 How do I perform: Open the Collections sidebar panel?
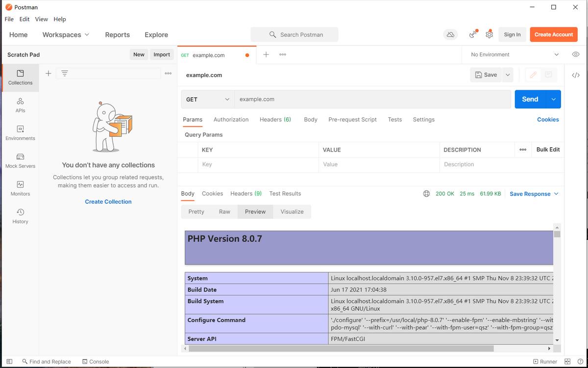[20, 78]
